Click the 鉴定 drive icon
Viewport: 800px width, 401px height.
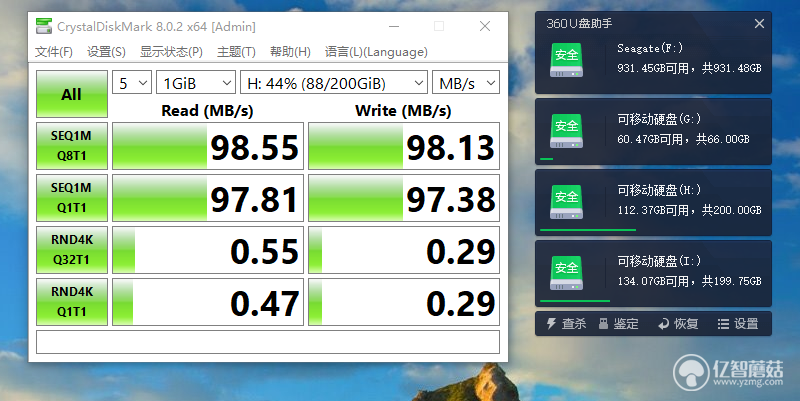pyautogui.click(x=604, y=323)
